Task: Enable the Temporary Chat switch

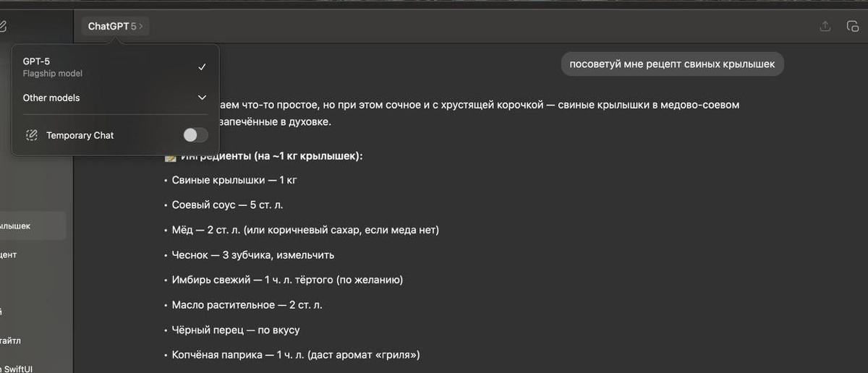Action: (x=195, y=135)
